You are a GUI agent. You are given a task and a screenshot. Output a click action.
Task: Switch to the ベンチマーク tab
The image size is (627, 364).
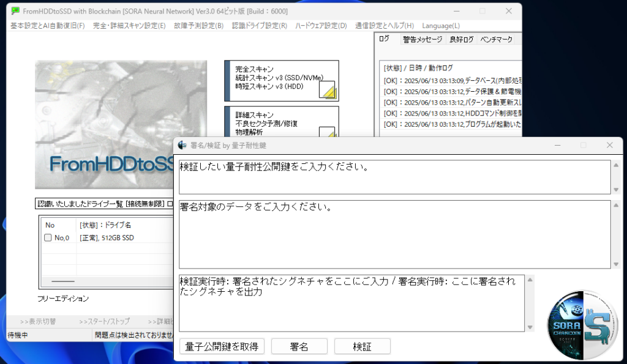coord(496,39)
